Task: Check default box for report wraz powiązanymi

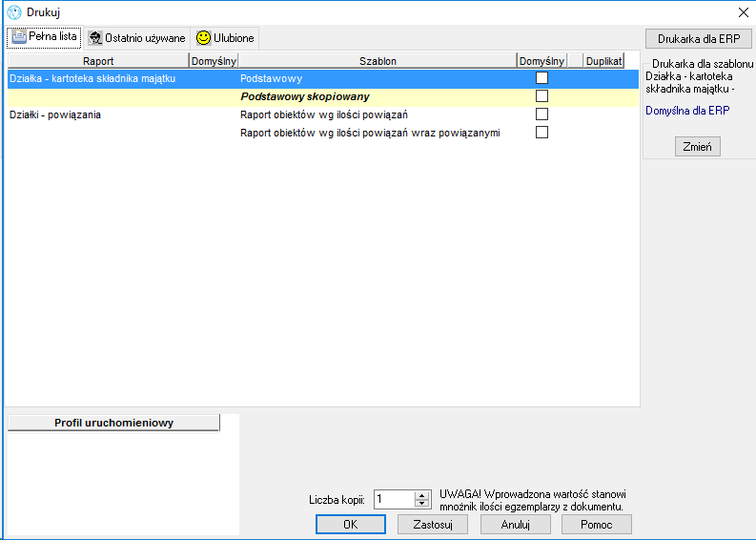Action: 541,133
